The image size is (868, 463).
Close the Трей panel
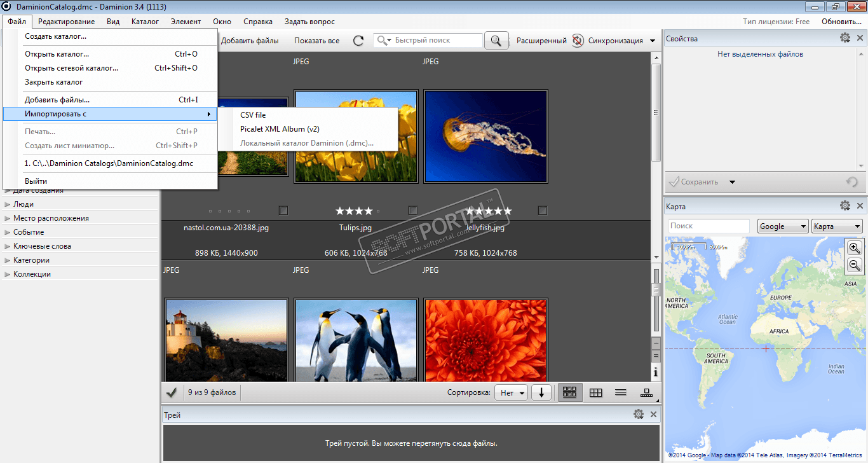tap(654, 415)
